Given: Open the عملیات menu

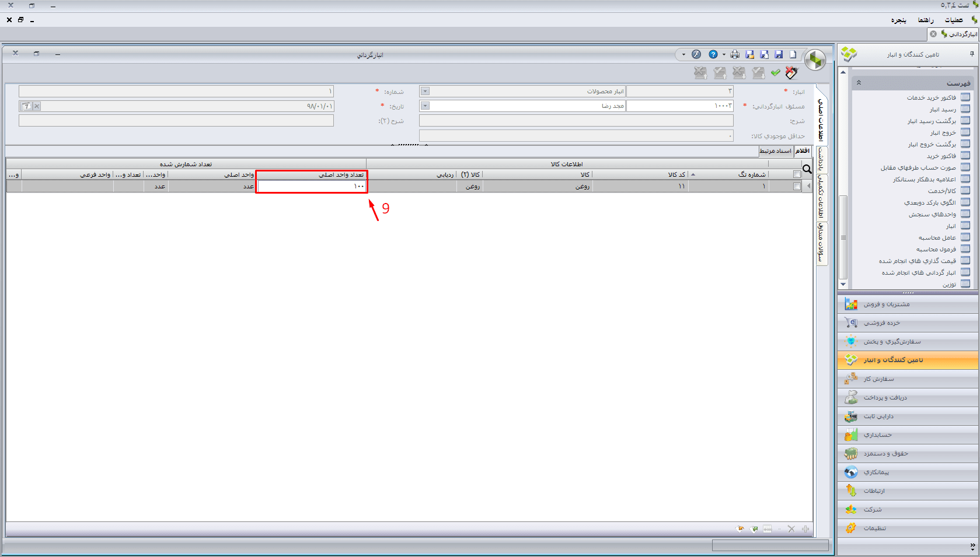Looking at the screenshot, I should [954, 20].
